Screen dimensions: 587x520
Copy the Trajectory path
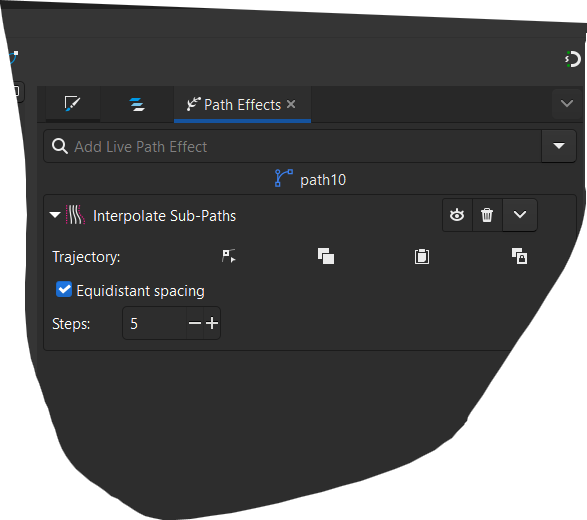point(326,256)
